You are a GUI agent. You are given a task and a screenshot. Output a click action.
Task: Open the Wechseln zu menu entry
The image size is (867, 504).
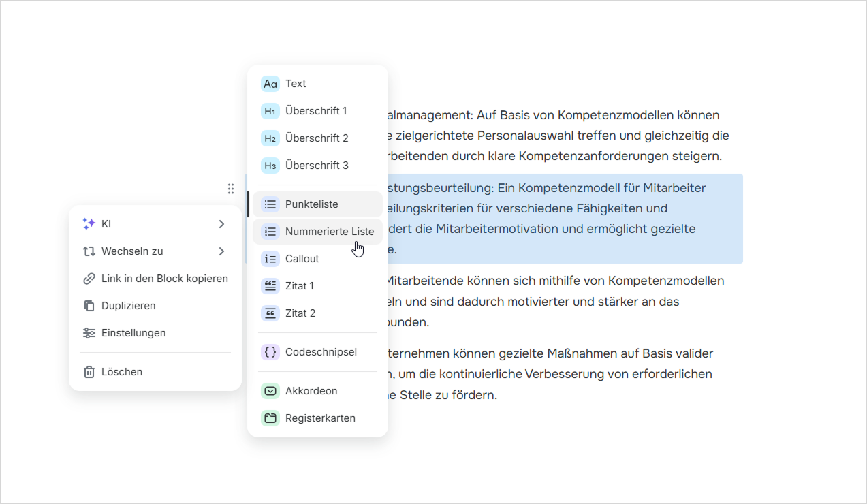click(132, 251)
